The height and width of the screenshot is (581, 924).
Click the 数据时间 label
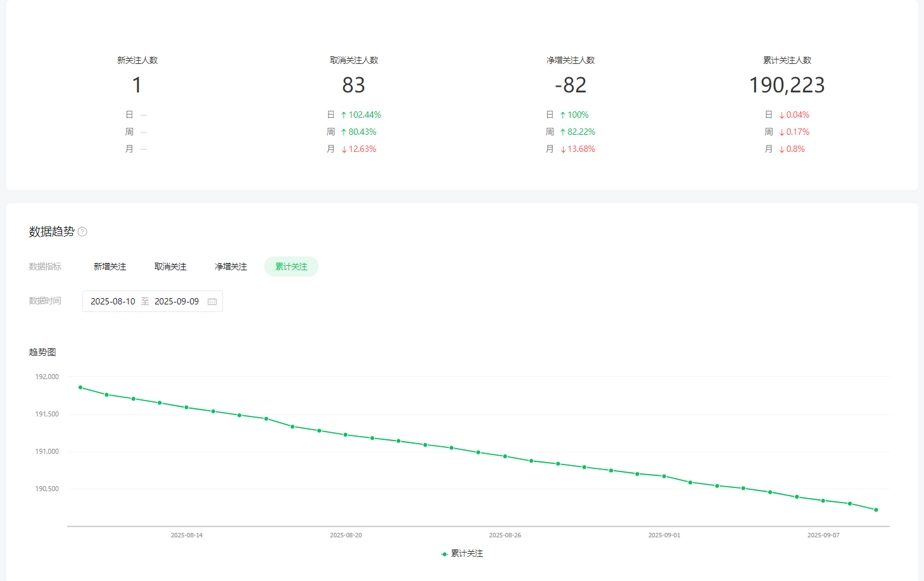coord(45,301)
